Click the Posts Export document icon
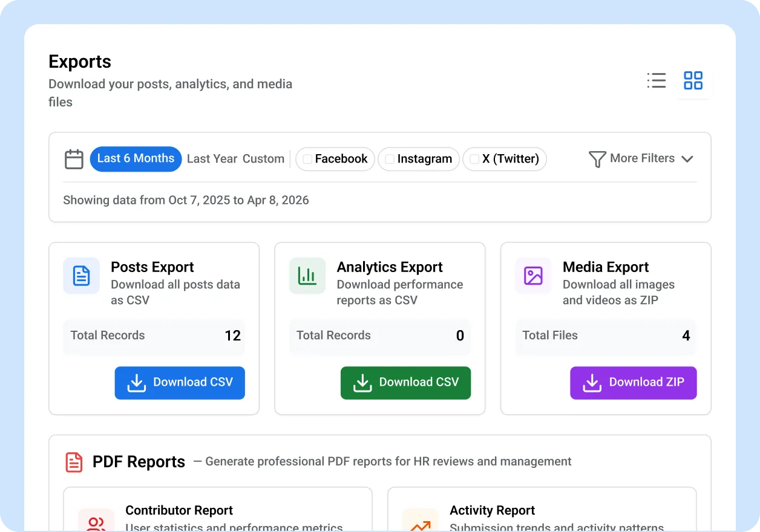Viewport: 760px width, 532px height. 81,276
